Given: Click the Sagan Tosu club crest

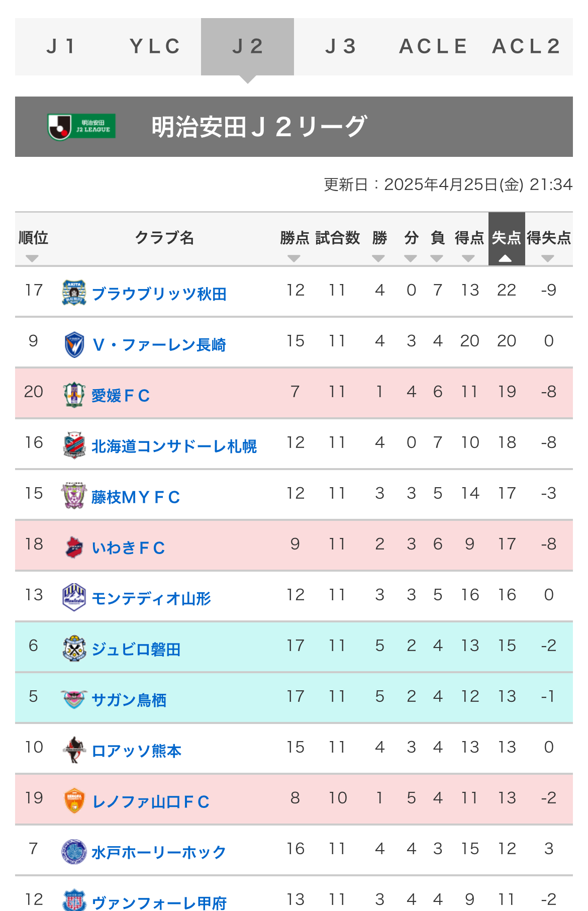Looking at the screenshot, I should 74,699.
